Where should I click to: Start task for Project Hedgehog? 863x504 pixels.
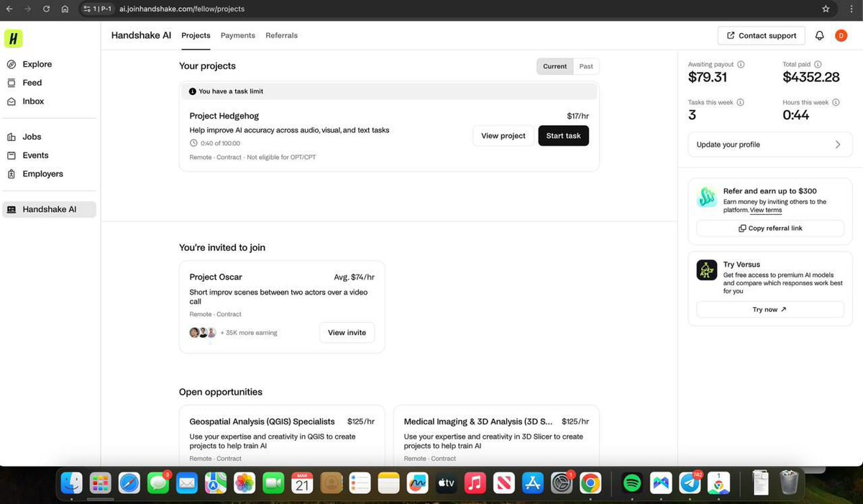[x=563, y=136]
